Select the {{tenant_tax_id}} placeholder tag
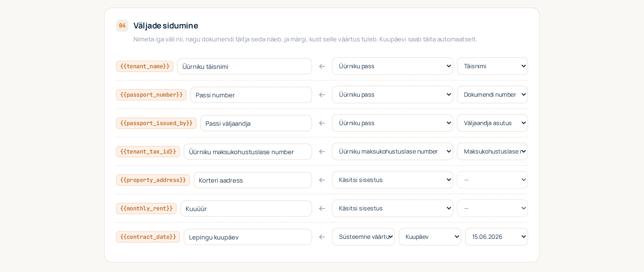644x272 pixels. [148, 152]
